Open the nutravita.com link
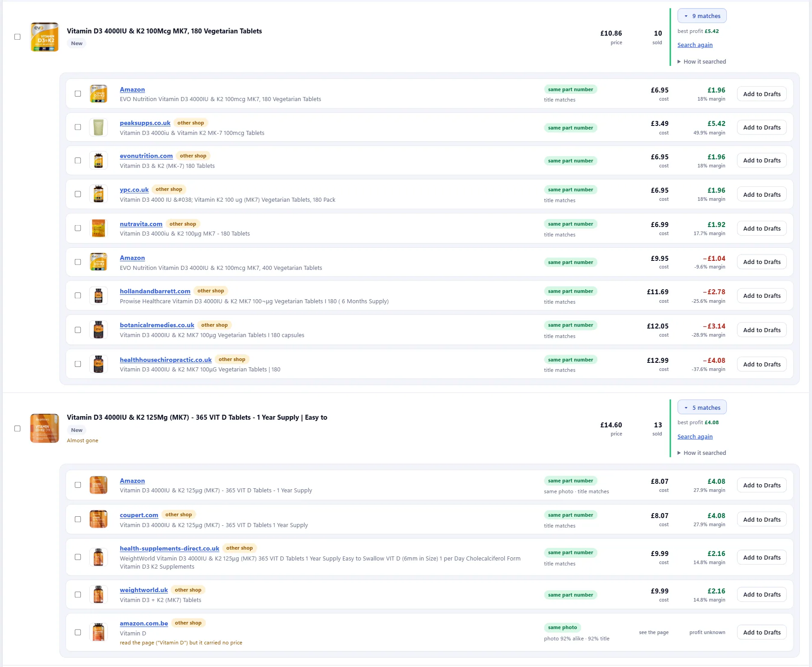812x667 pixels. [141, 224]
